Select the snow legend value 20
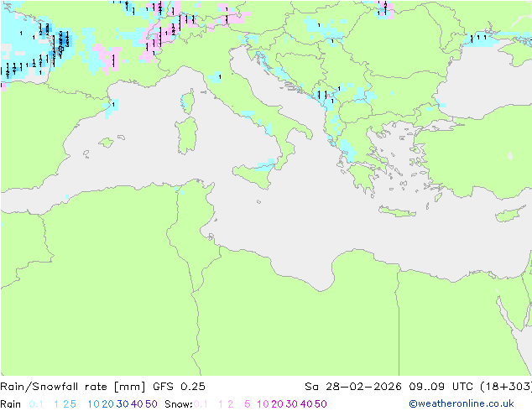The width and height of the screenshot is (532, 411). 277,404
